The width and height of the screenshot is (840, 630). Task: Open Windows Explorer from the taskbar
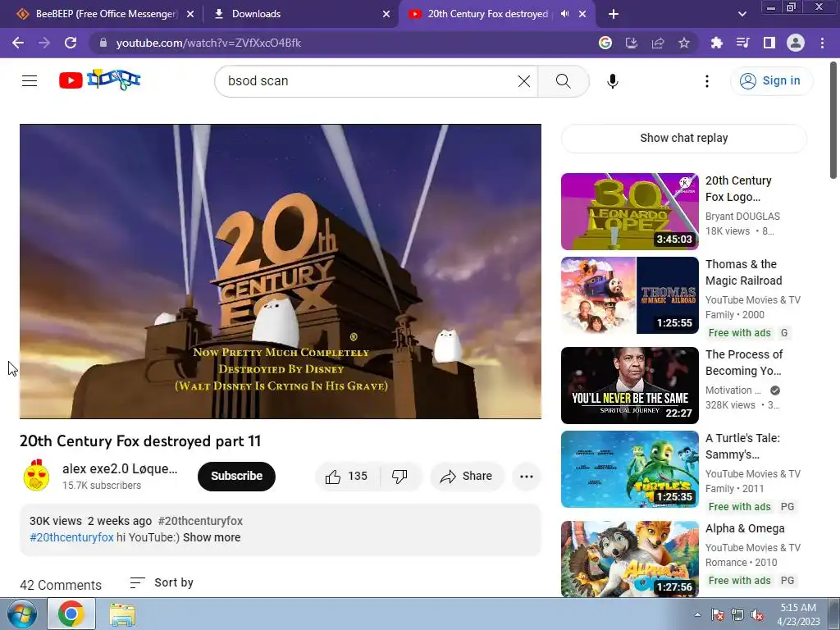[122, 614]
